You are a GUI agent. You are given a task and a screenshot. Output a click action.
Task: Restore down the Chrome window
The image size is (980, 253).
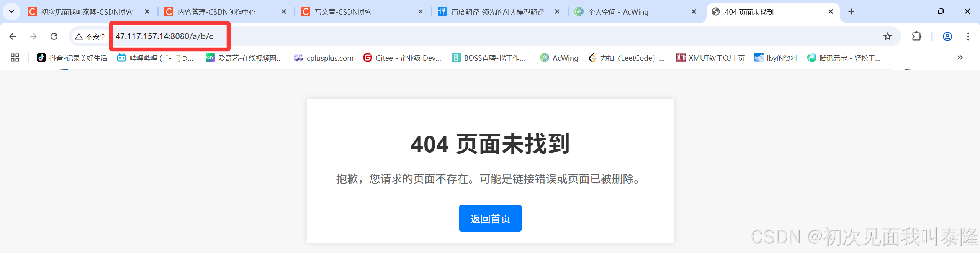941,11
